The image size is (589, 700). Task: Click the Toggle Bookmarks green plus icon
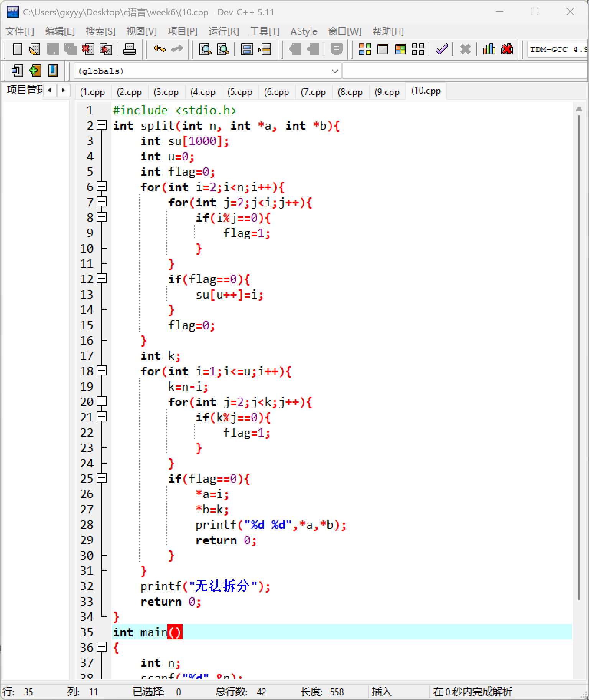pos(35,71)
